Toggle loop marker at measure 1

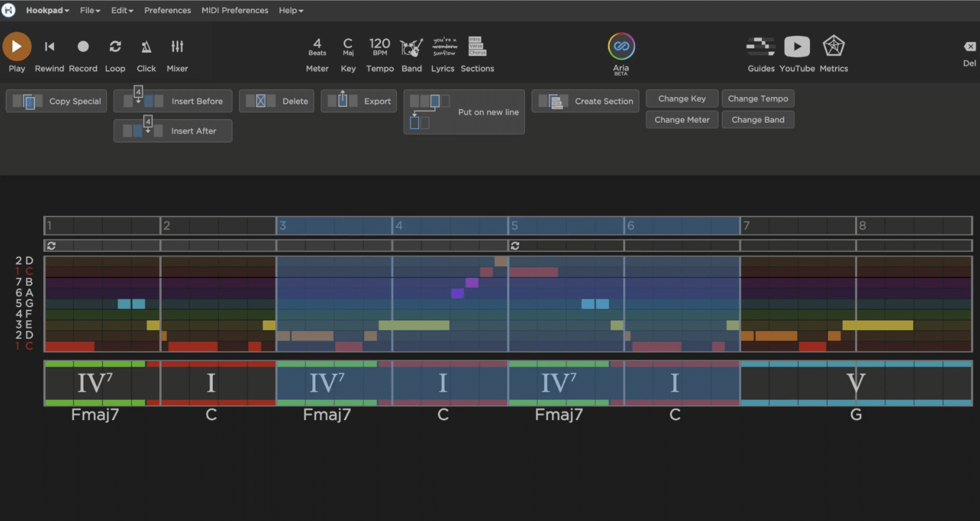[52, 246]
